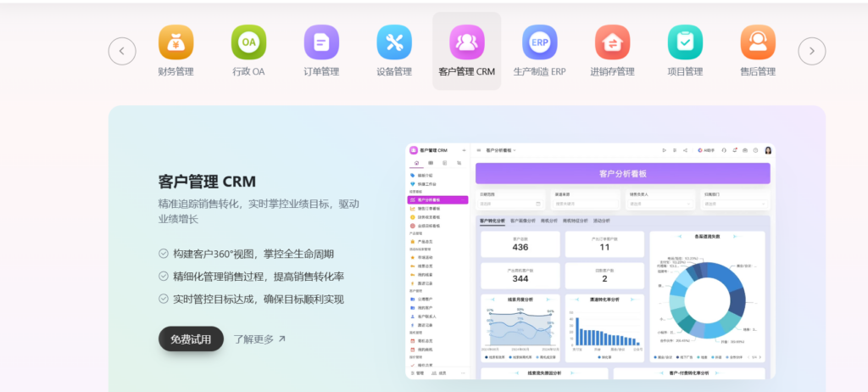Click the 渠道来源 search field in preview
Viewport: 868px width, 392px height.
(585, 204)
